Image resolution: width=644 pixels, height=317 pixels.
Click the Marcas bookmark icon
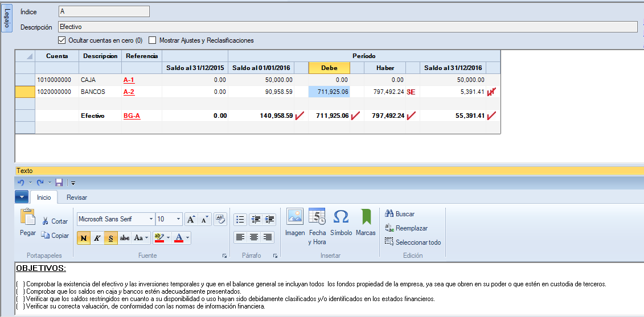[x=366, y=217]
